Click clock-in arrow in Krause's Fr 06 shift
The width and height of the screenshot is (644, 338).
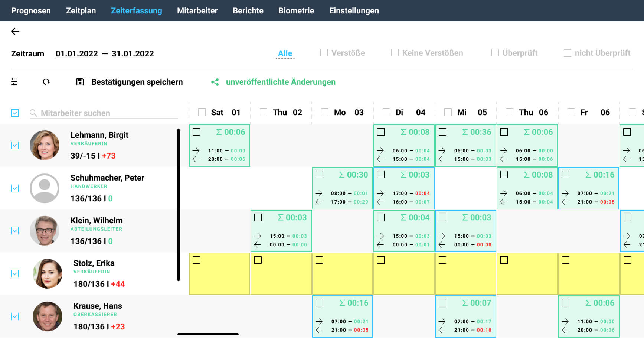pos(565,321)
